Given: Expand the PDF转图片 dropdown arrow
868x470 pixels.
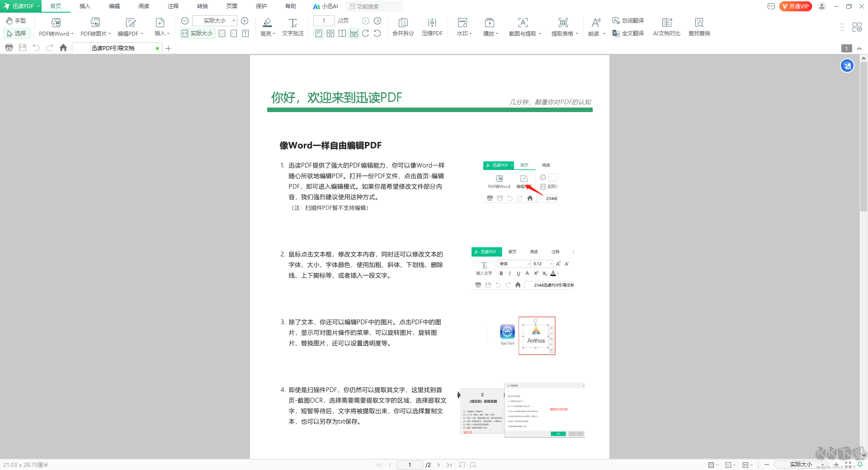Looking at the screenshot, I should pyautogui.click(x=109, y=33).
